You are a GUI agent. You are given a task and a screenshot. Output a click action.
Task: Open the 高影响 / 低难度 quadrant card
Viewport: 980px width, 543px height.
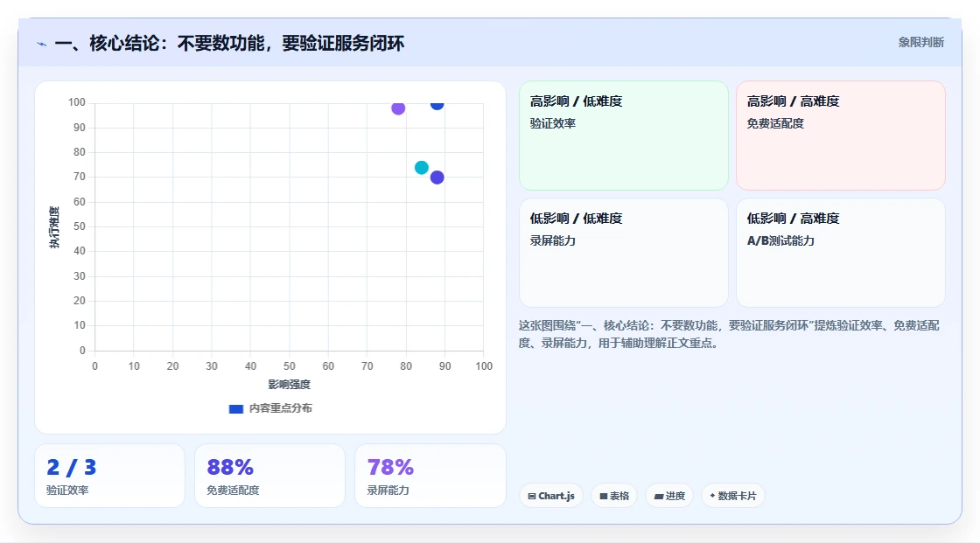click(624, 136)
